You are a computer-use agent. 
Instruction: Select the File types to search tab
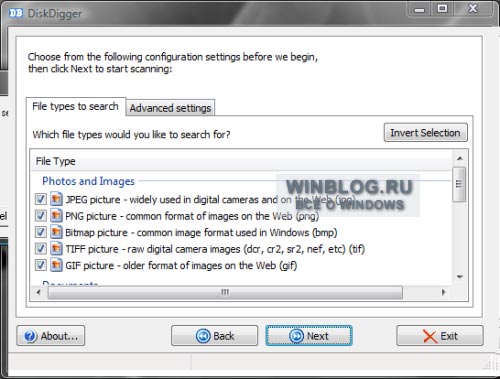76,107
